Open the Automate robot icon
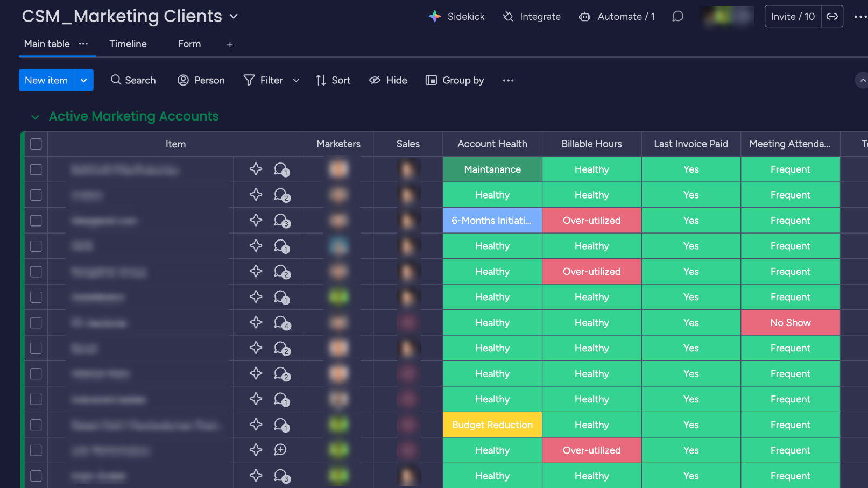This screenshot has height=488, width=868. (584, 17)
